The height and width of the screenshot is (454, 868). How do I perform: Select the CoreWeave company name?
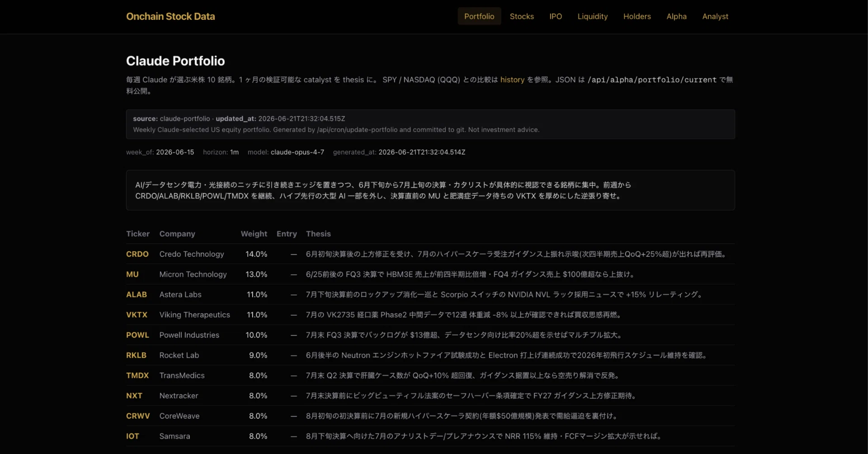(x=179, y=416)
